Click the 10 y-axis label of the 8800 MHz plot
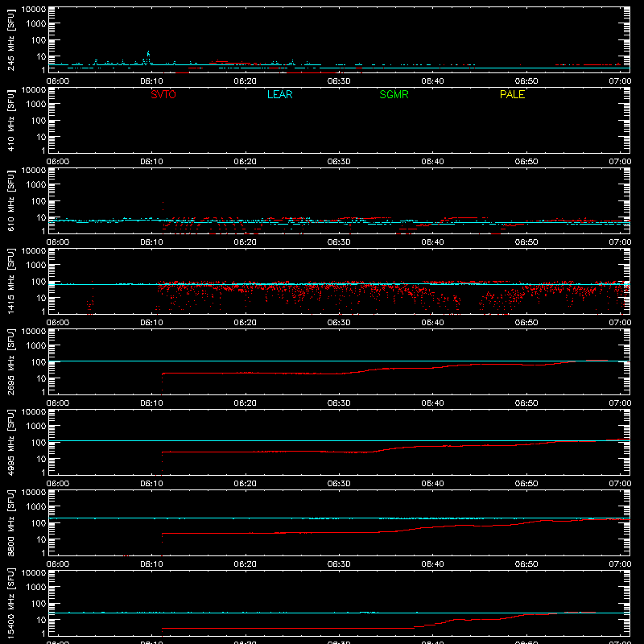 pyautogui.click(x=41, y=539)
